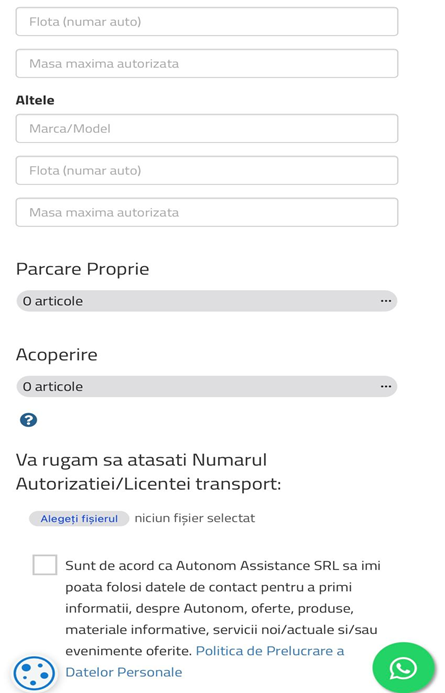Open the WhatsApp chat bubble

[403, 668]
